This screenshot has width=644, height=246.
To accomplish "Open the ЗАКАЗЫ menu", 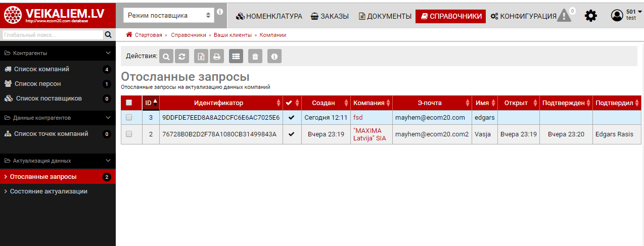I will (330, 16).
